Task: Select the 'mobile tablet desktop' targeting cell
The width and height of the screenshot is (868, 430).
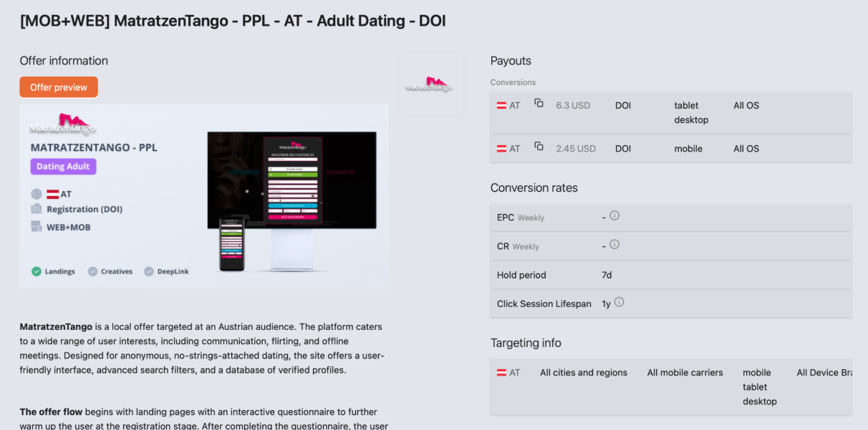Action: [760, 387]
